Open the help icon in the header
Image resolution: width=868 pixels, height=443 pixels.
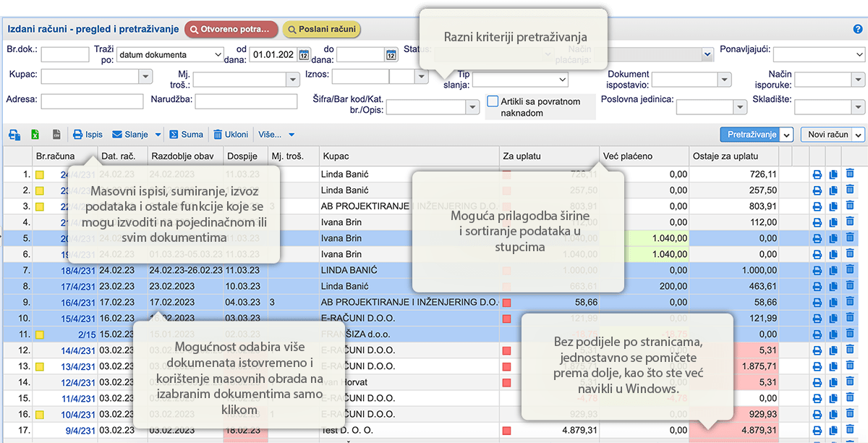(858, 30)
